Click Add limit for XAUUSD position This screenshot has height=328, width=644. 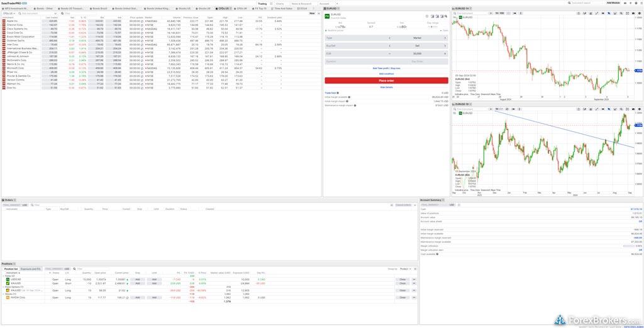click(154, 283)
